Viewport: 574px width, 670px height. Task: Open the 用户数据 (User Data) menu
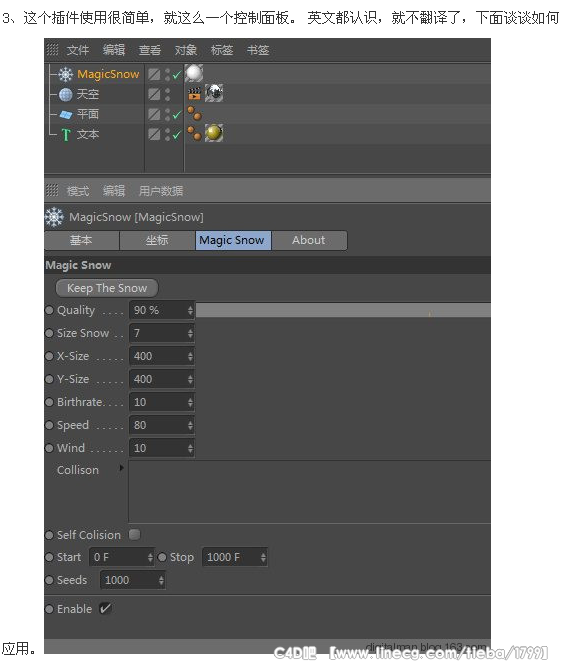click(x=161, y=191)
